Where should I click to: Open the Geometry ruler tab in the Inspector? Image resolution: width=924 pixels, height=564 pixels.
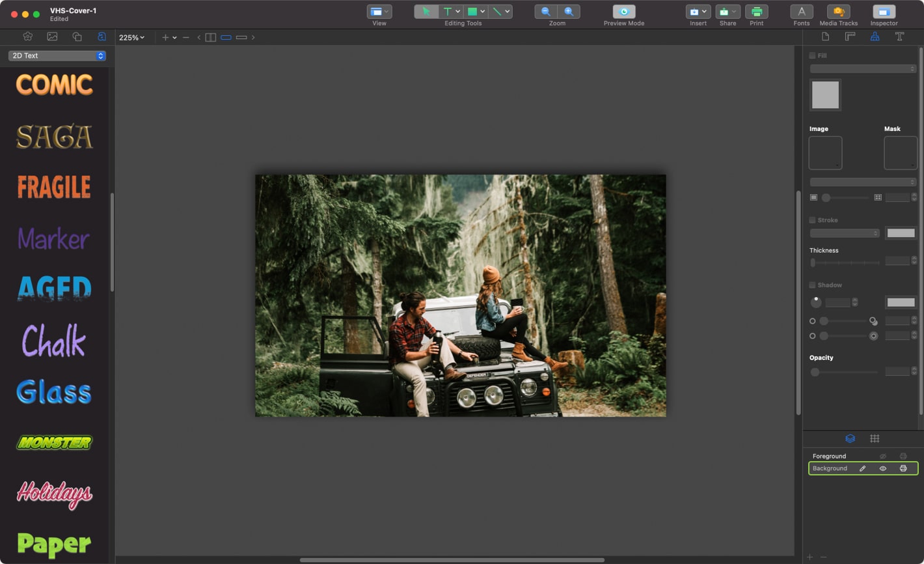pos(850,36)
